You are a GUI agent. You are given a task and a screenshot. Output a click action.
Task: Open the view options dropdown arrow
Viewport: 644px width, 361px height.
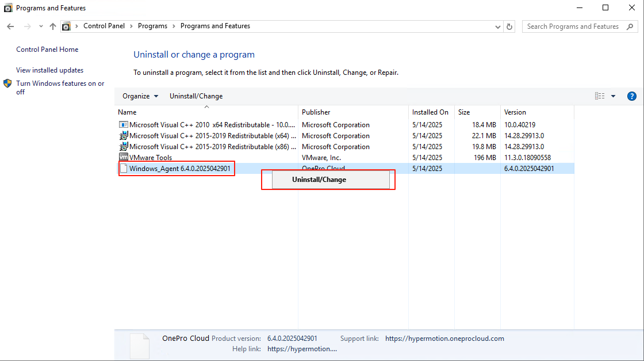point(613,96)
